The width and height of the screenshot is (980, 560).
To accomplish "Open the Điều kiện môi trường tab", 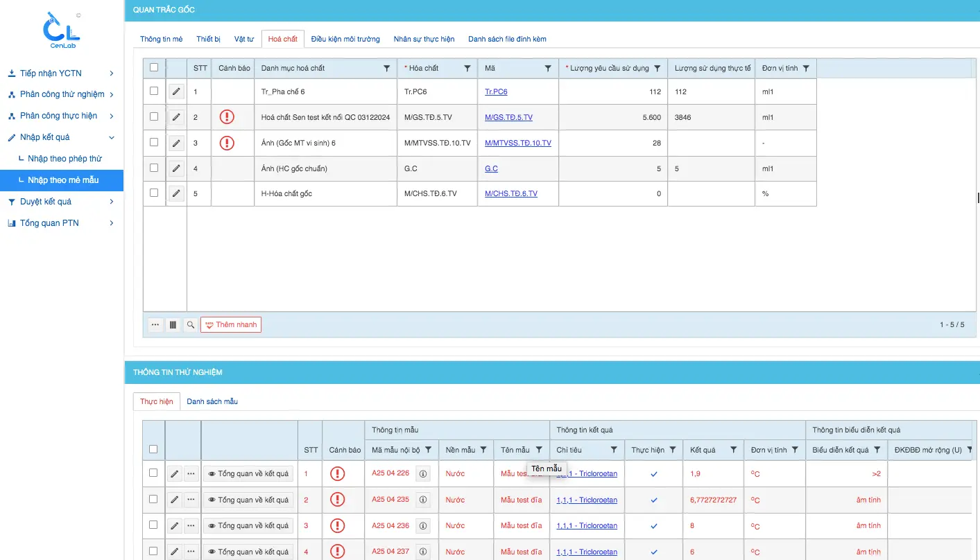I will click(x=345, y=39).
